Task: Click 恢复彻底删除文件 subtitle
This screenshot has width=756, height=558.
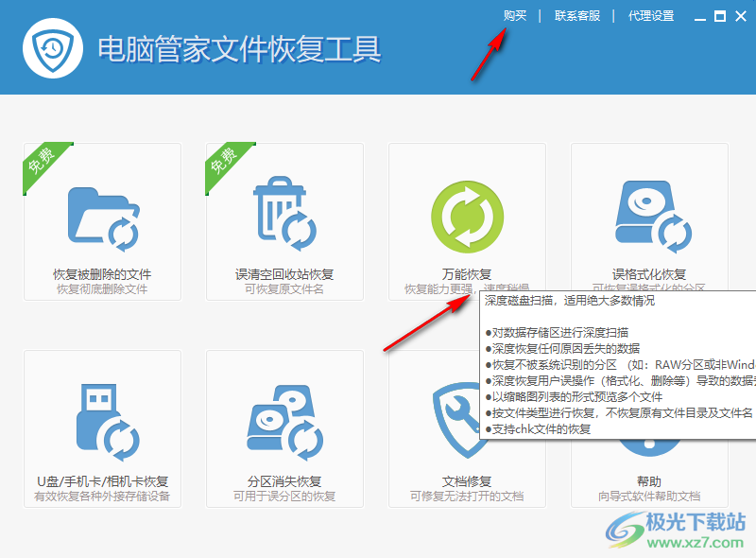Action: click(102, 289)
